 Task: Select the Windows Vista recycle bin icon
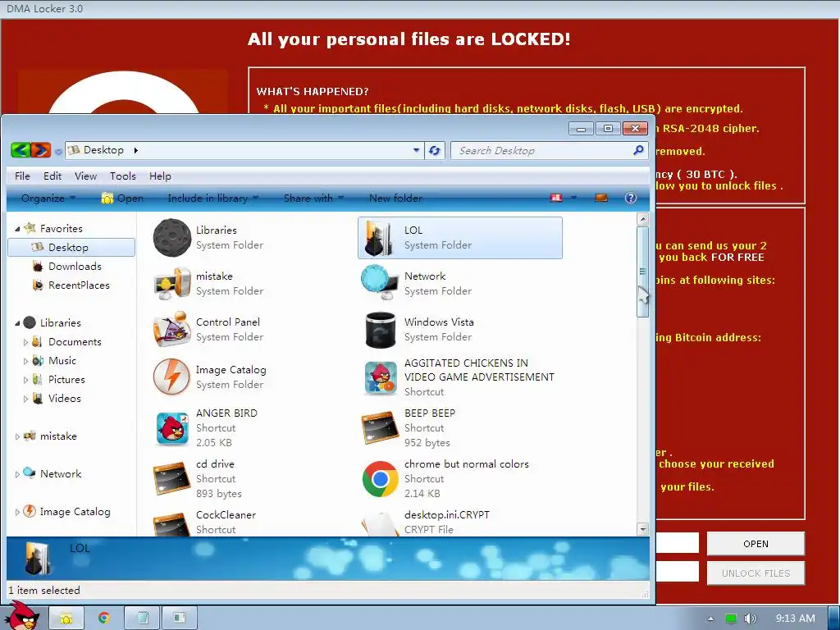coord(380,330)
